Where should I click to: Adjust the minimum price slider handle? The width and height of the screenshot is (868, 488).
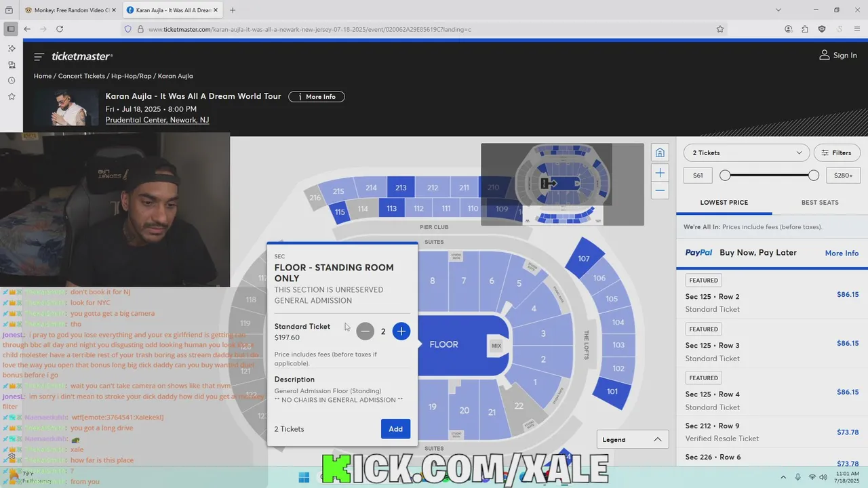[x=725, y=176]
